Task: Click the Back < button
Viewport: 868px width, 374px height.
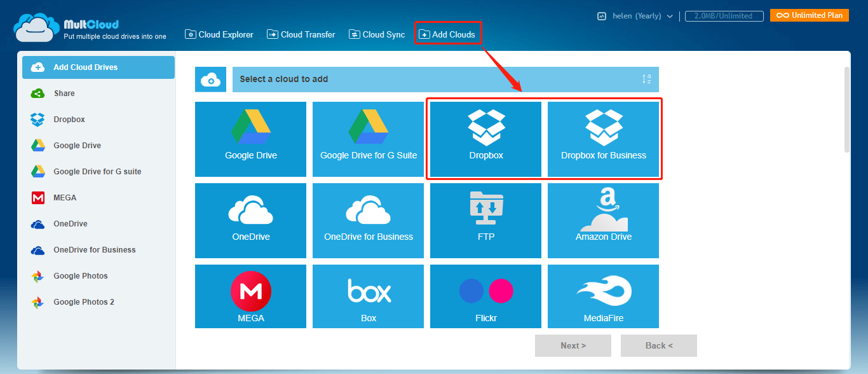Action: (659, 345)
